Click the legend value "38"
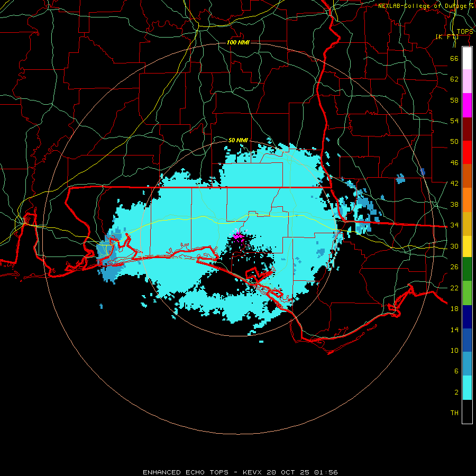Screen dimensions: 476x476 (454, 204)
